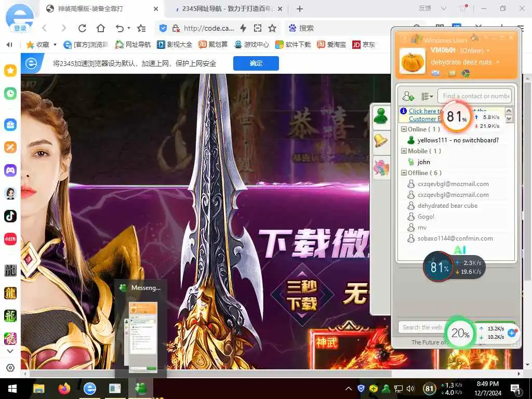Click the yellow star icon in left sidebar
The width and height of the screenshot is (532, 399).
pos(10,71)
